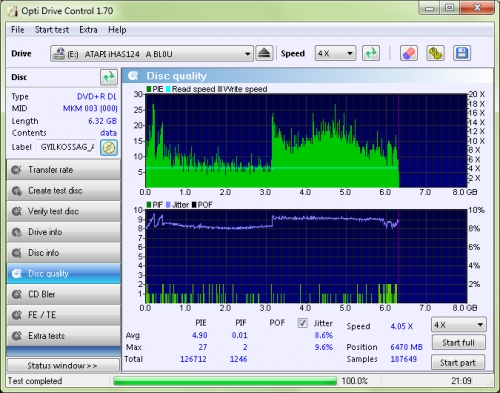Click the FE / TE sidebar icon
This screenshot has width=500, height=393.
[16, 315]
